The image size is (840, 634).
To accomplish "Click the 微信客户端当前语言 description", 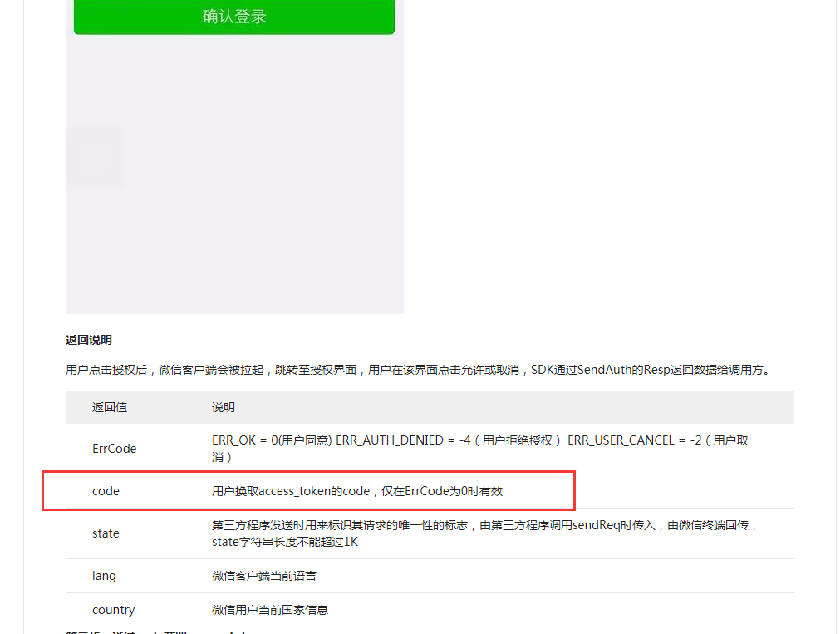I will point(264,576).
